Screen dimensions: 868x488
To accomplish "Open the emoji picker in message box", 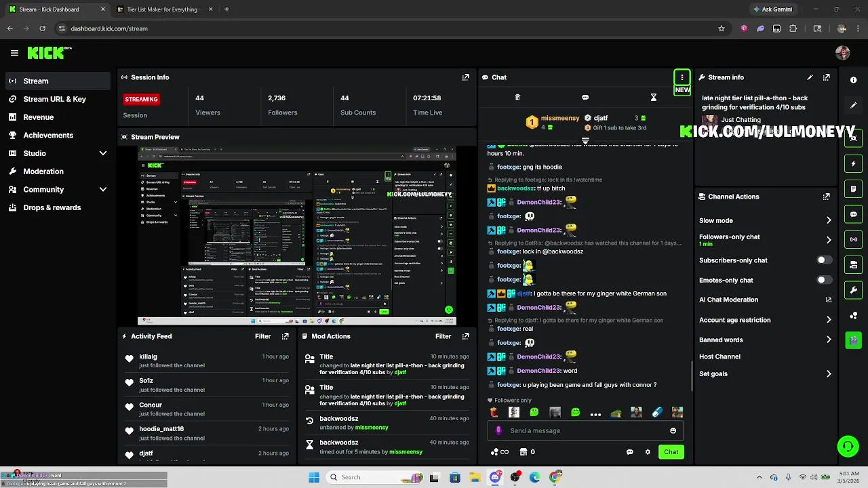I will (673, 430).
